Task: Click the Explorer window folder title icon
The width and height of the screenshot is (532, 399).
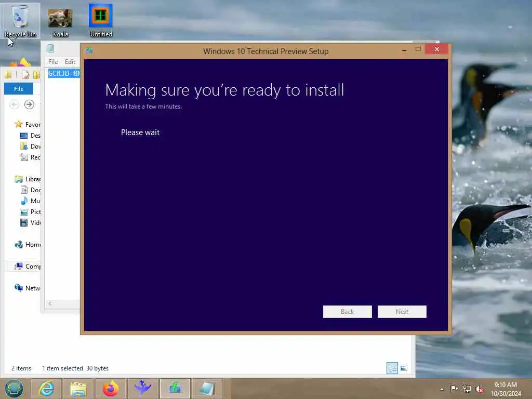Action: click(8, 75)
